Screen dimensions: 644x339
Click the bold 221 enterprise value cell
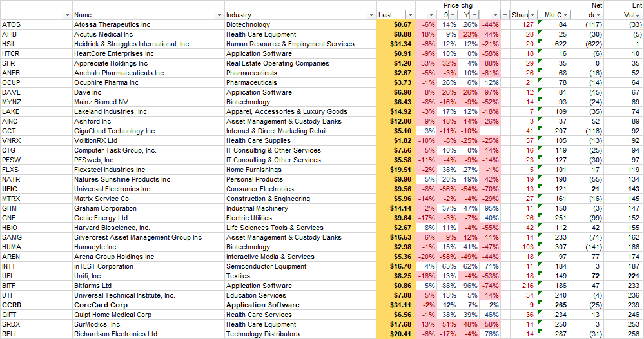(x=624, y=276)
